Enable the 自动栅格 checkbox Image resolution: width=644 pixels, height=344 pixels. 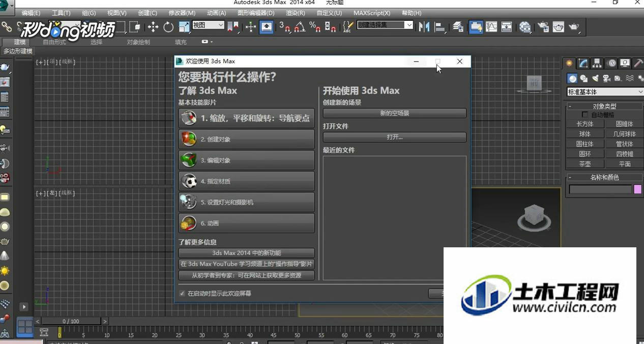click(x=584, y=115)
